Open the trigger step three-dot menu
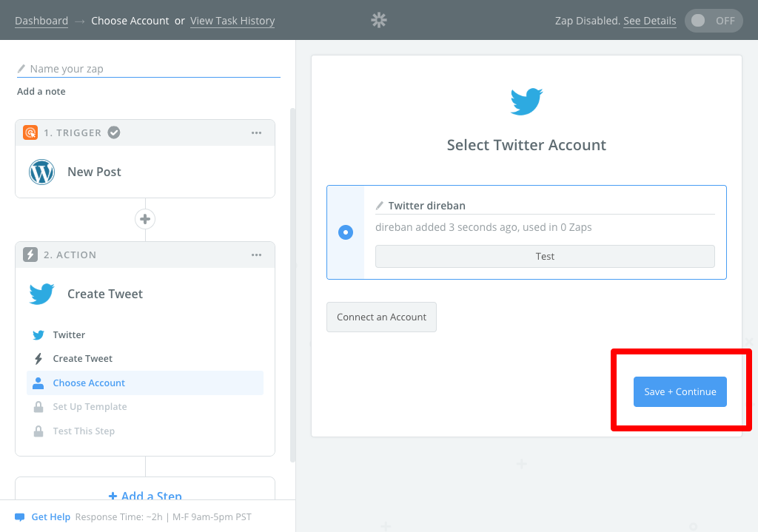Image resolution: width=758 pixels, height=532 pixels. tap(256, 133)
